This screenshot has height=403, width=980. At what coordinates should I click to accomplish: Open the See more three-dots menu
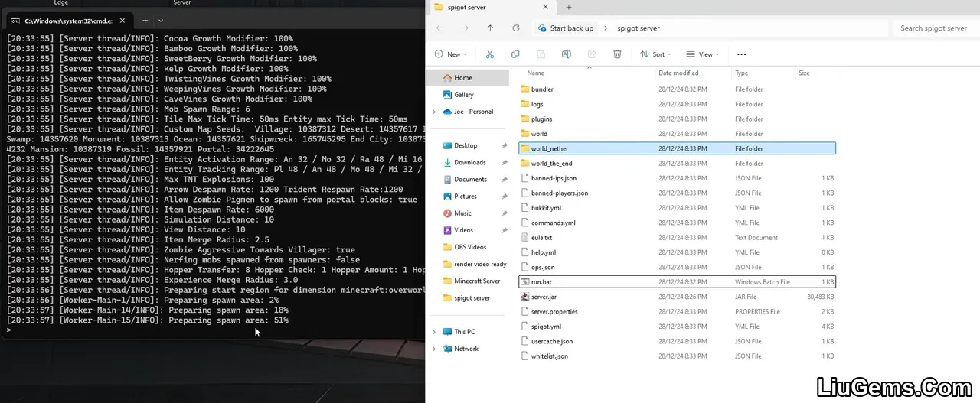741,54
